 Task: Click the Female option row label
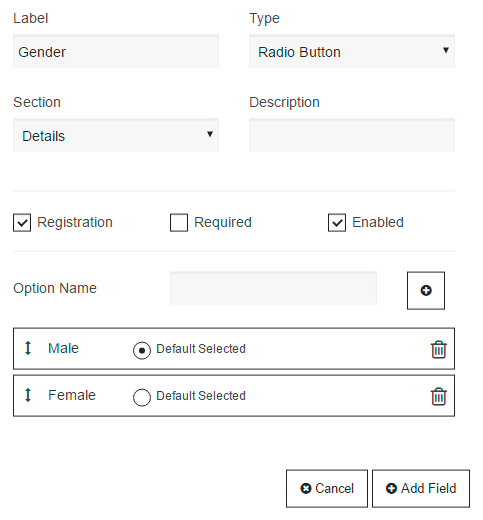(x=72, y=395)
